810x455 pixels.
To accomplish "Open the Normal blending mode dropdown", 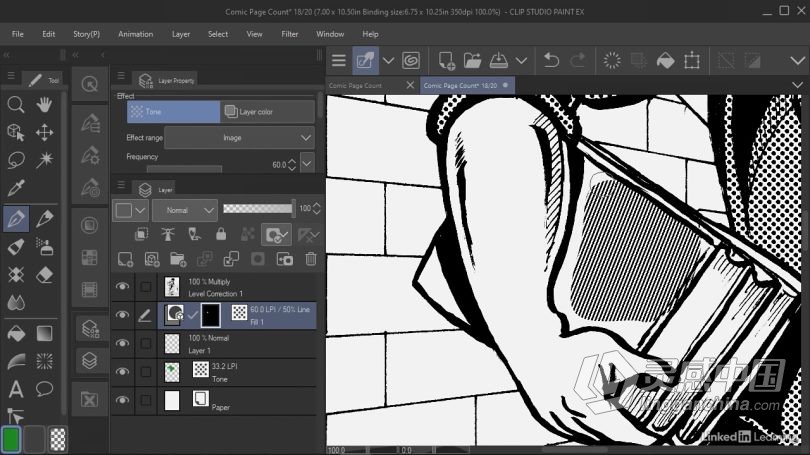I will [184, 210].
